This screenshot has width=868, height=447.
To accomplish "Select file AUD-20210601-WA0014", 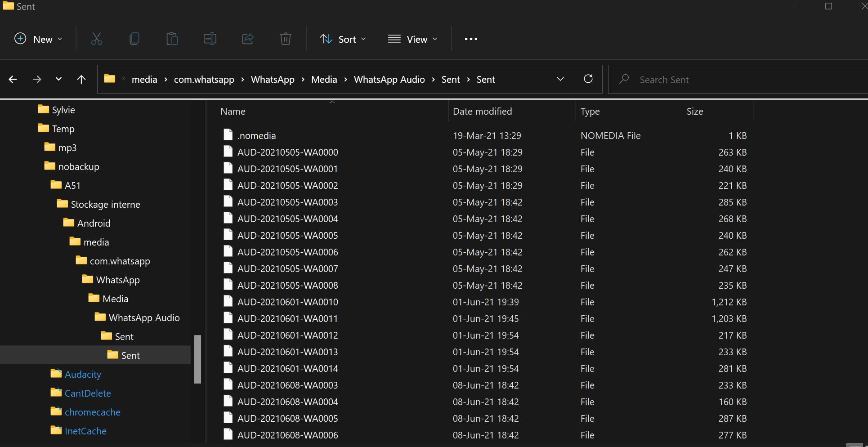I will (x=288, y=369).
